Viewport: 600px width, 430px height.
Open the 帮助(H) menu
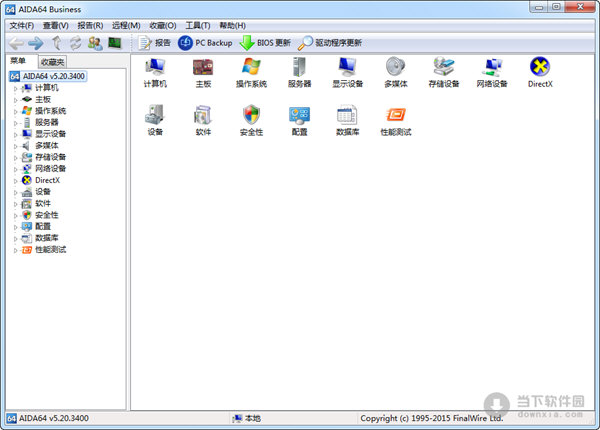pos(232,26)
